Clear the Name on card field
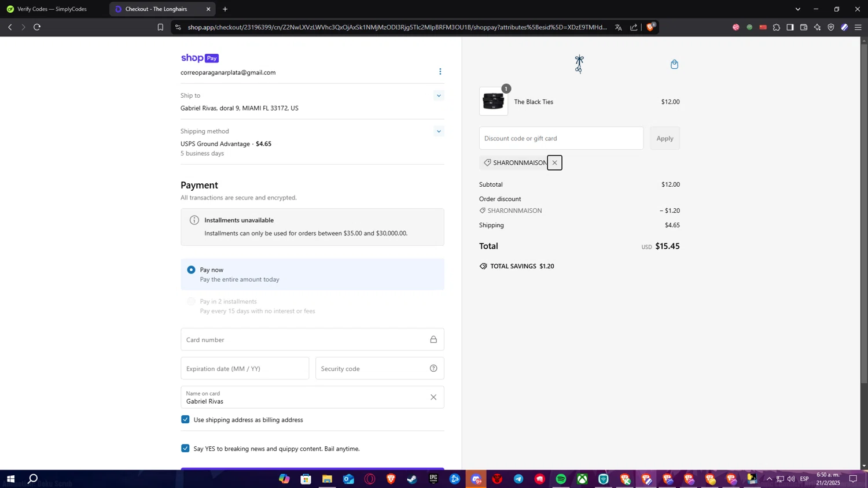The height and width of the screenshot is (488, 868). tap(433, 397)
